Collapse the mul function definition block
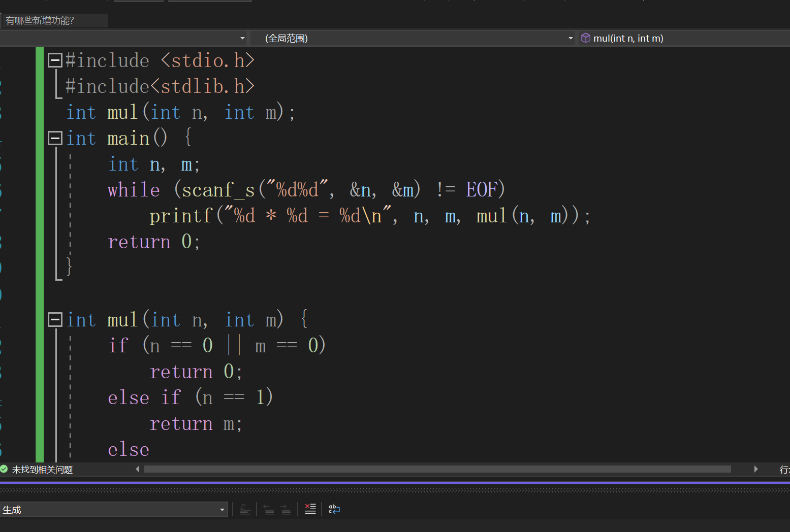This screenshot has height=532, width=790. pos(55,320)
